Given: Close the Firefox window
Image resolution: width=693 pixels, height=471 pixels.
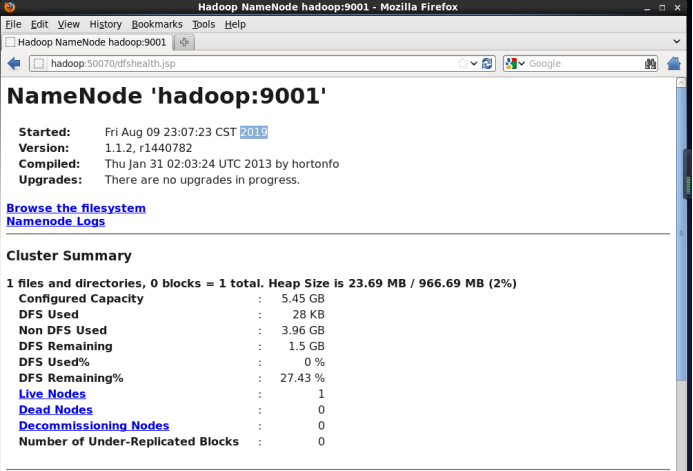Looking at the screenshot, I should point(677,8).
